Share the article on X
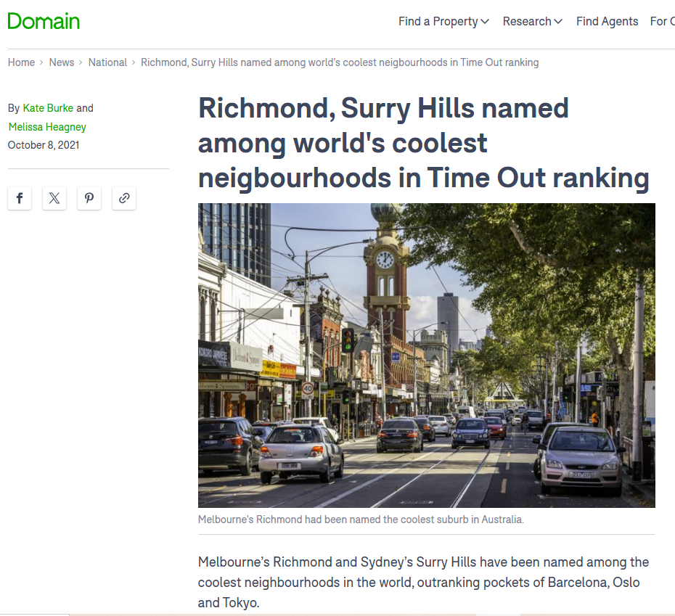Screen dimensions: 675x616 54,198
